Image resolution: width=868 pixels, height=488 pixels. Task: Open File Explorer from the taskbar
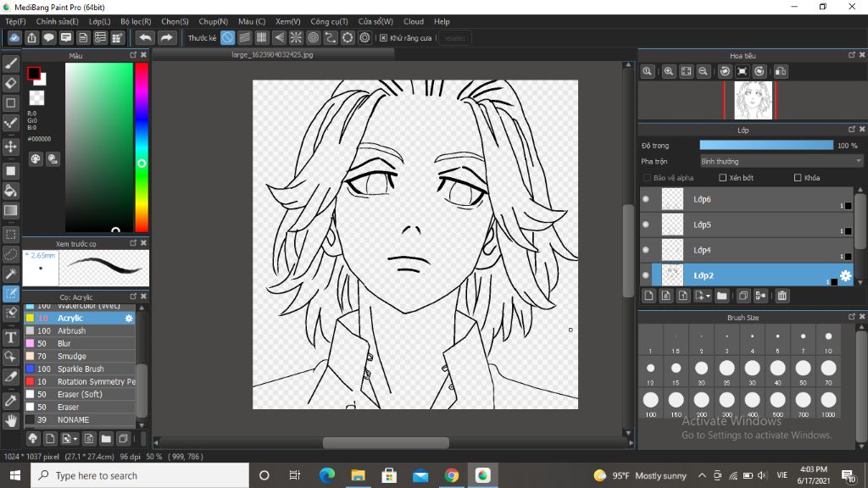tap(359, 475)
